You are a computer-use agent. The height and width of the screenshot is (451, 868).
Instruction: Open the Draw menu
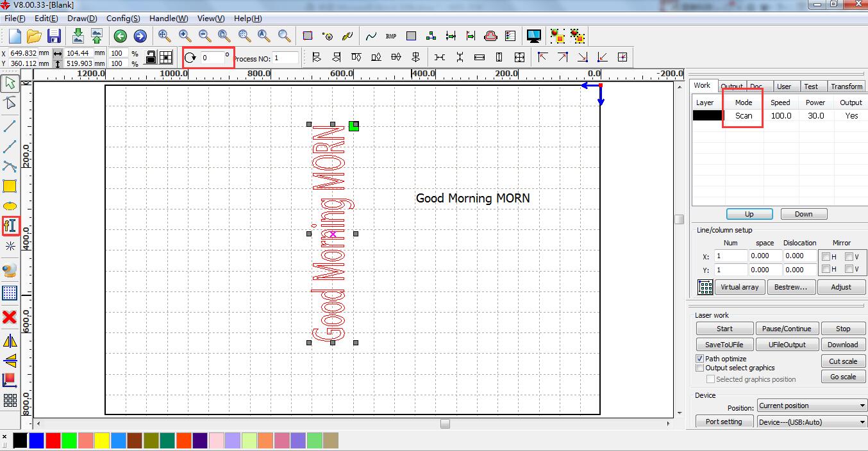[82, 19]
